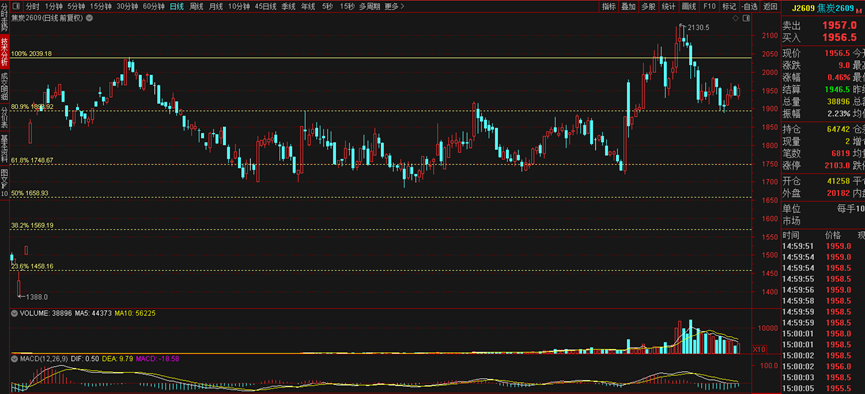Screen dimensions: 865x394
Task: Open the 基本资料 side tab
Action: (x=4, y=148)
